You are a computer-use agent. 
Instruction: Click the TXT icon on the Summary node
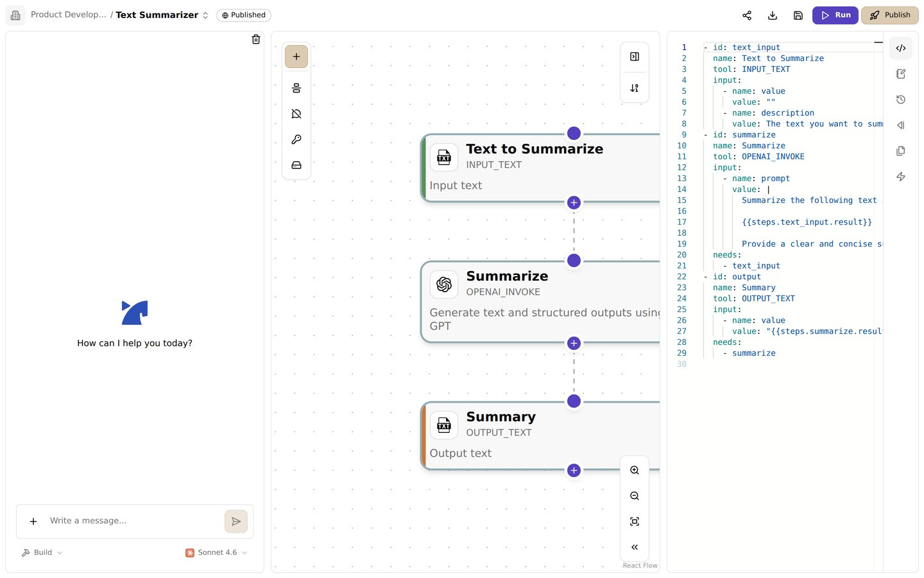[444, 425]
